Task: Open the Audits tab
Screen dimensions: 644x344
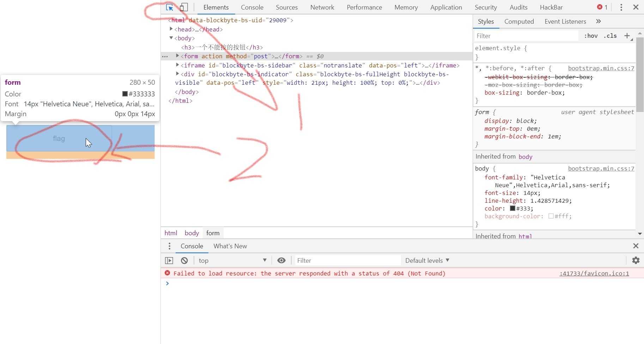Action: point(518,7)
